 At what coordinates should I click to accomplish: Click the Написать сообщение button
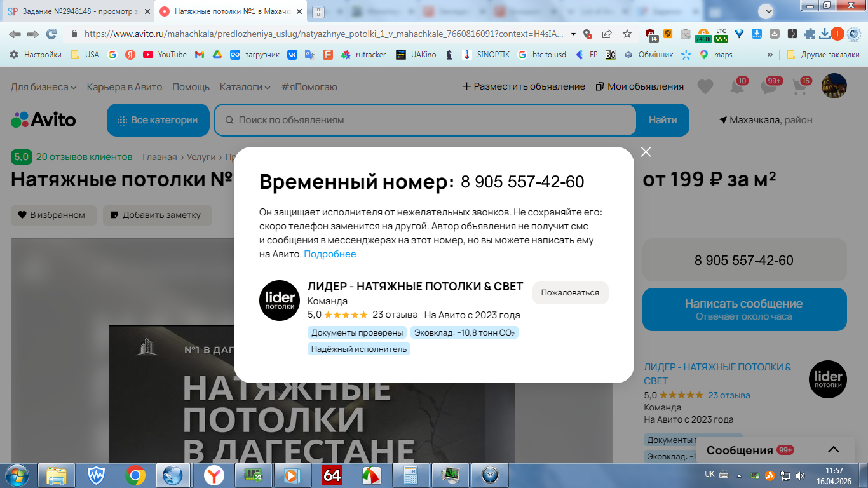[744, 309]
